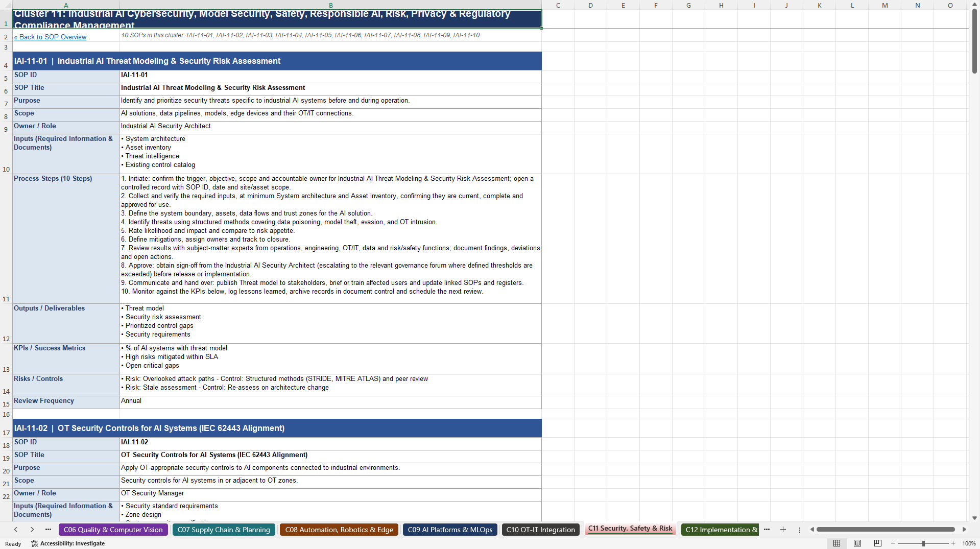The image size is (980, 549).
Task: Go to next sheet tab arrow
Action: pyautogui.click(x=32, y=530)
